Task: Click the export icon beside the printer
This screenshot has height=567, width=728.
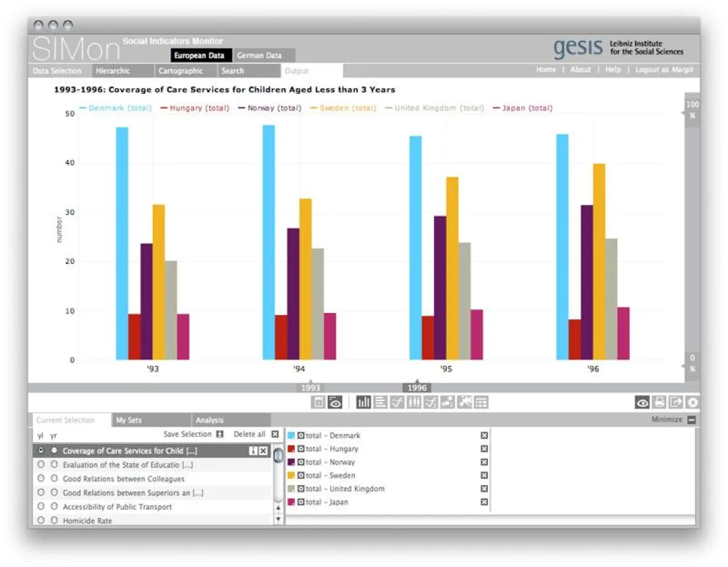Action: [x=676, y=403]
